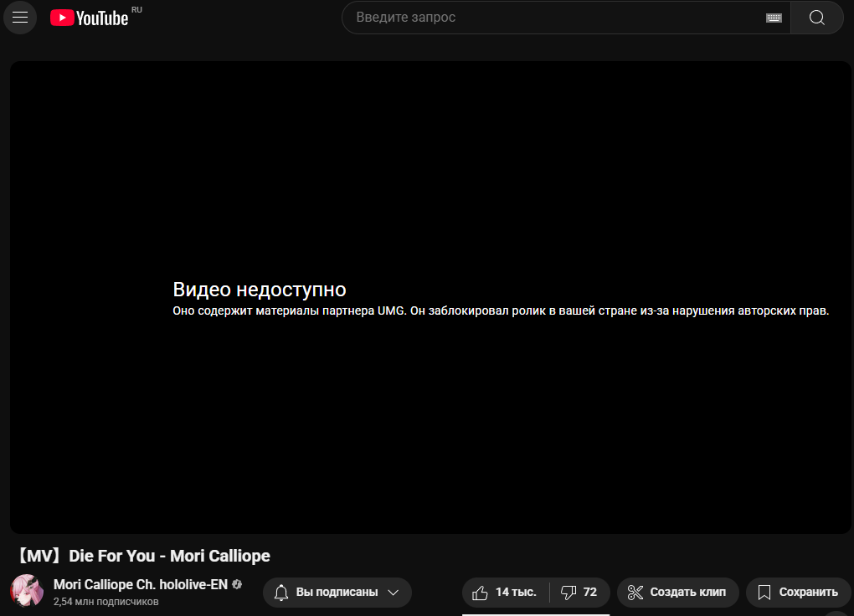Open Mori Calliope channel avatar
The image size is (854, 616).
point(27,591)
